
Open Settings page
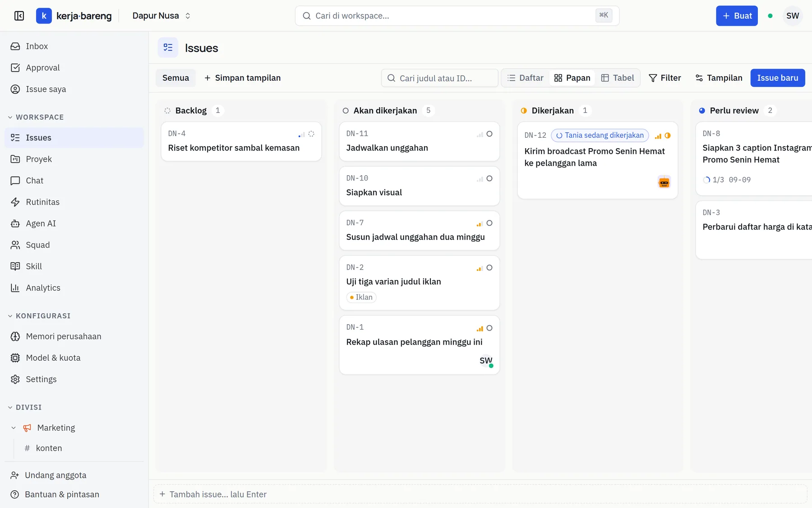point(74,379)
